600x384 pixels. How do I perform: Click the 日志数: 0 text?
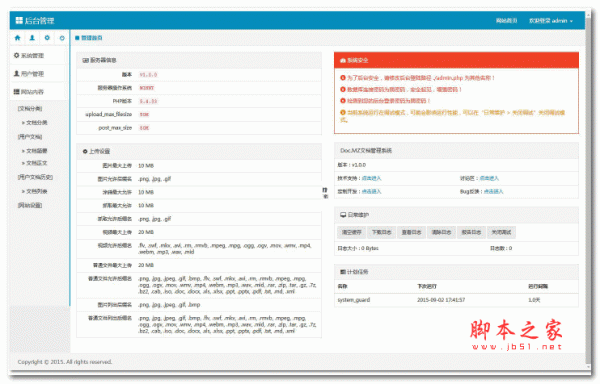point(501,249)
